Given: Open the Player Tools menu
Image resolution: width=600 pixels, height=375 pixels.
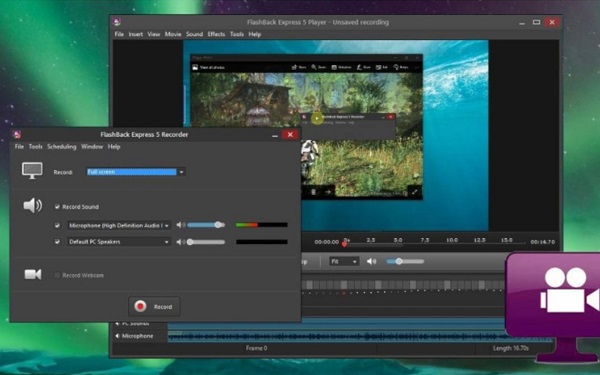Looking at the screenshot, I should click(x=237, y=34).
